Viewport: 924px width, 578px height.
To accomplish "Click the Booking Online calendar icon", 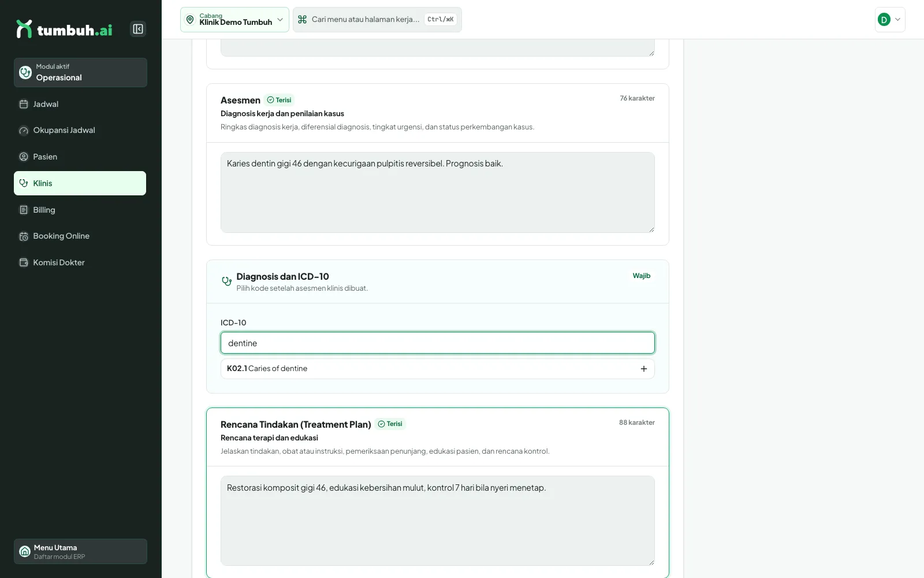I will click(24, 236).
